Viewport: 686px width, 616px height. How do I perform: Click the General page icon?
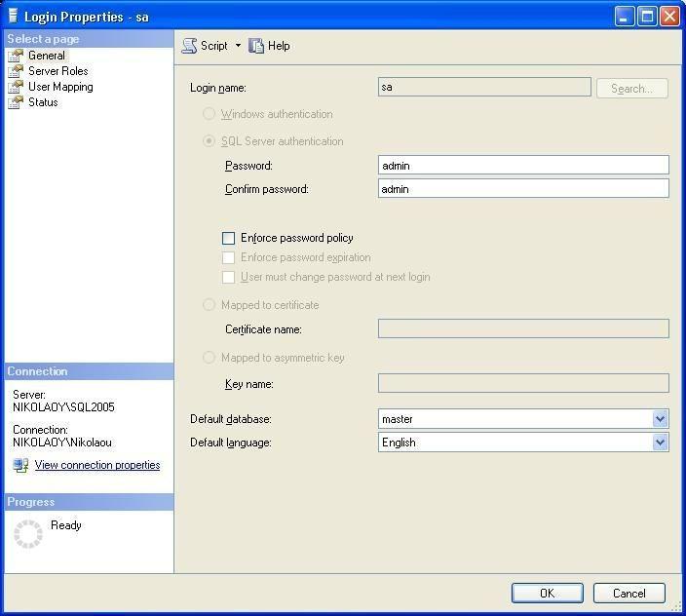pyautogui.click(x=16, y=56)
